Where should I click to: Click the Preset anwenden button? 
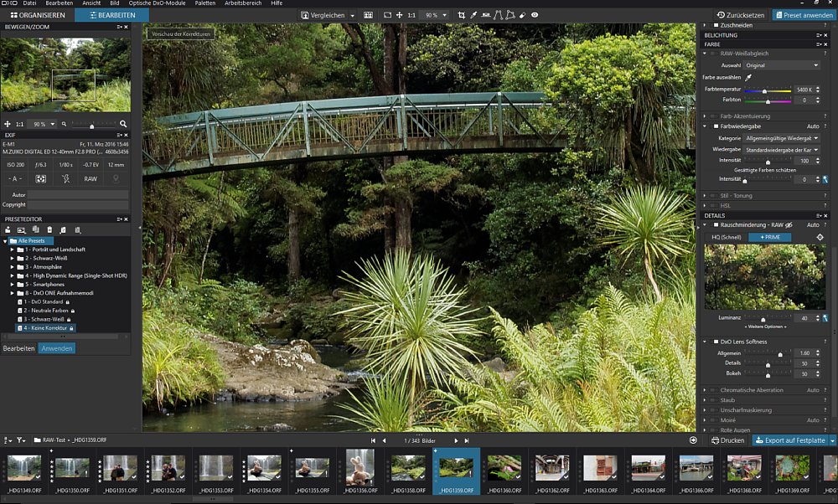[x=803, y=15]
